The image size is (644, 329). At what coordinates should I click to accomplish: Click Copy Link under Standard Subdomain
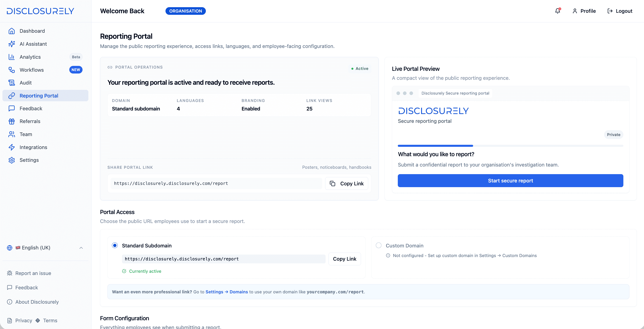click(x=344, y=259)
